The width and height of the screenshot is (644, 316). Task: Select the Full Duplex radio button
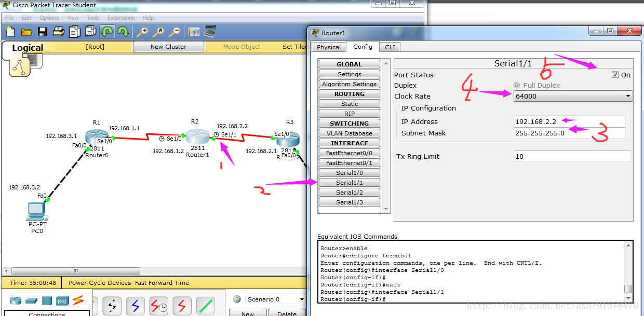[x=517, y=85]
